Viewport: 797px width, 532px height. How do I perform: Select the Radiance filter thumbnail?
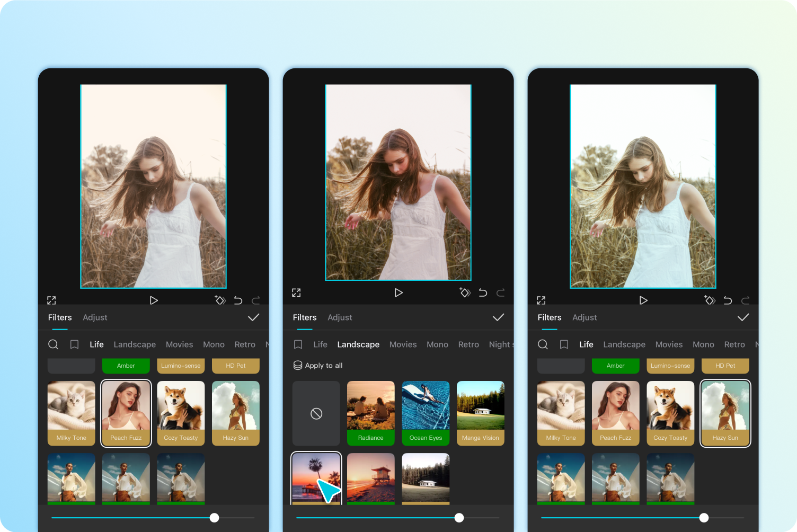371,413
